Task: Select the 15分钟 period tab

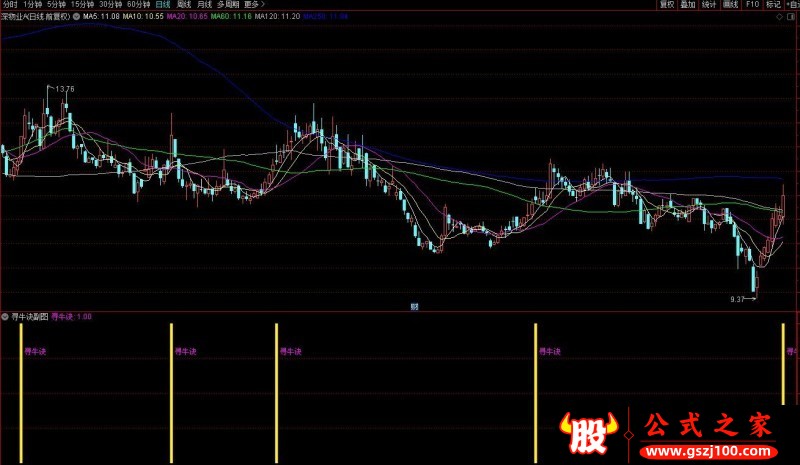Action: (x=82, y=5)
